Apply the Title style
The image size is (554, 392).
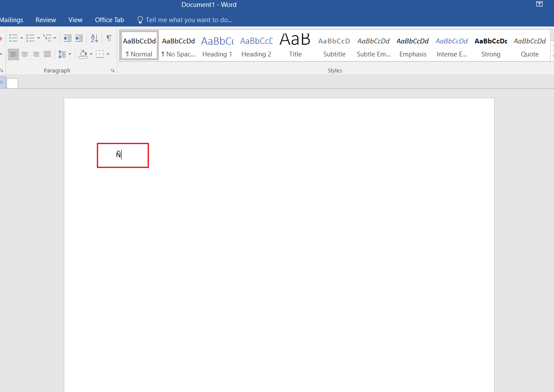[295, 46]
